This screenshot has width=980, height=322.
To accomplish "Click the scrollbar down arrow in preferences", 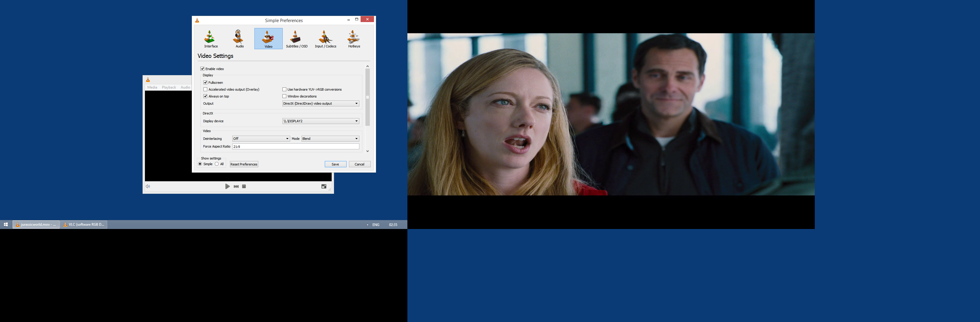I will [367, 151].
